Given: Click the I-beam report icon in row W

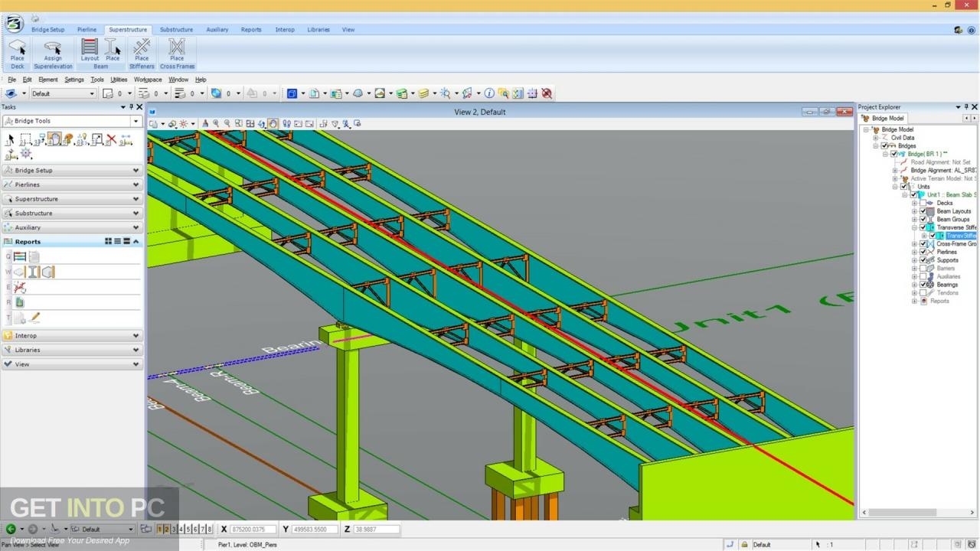Looking at the screenshot, I should 34,272.
